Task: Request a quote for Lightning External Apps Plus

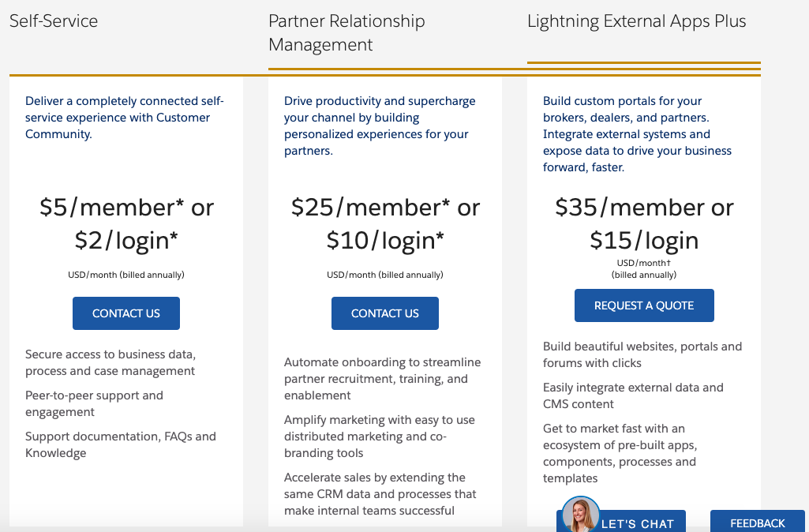Action: (x=644, y=305)
